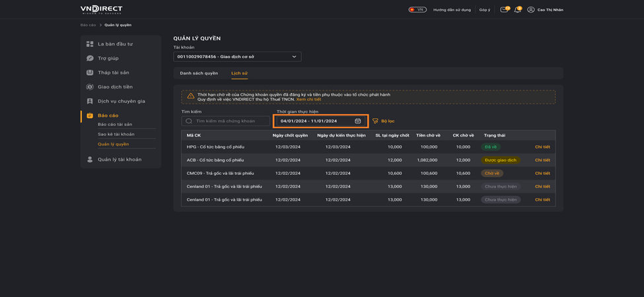Open calendar icon in date range field
The width and height of the screenshot is (644, 297).
click(358, 121)
